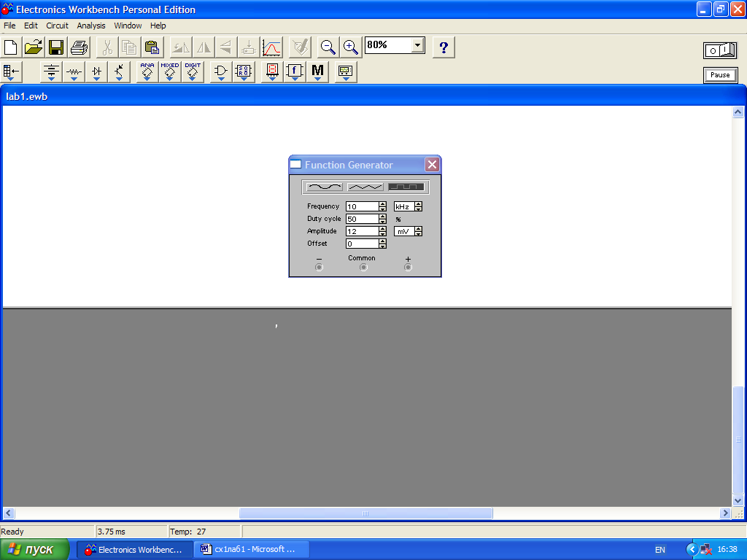Zoom out with the minus magnifier
747x560 pixels.
(x=328, y=47)
